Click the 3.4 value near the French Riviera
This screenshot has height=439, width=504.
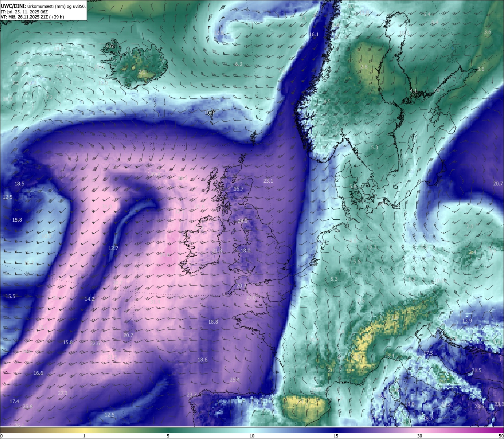pos(391,356)
